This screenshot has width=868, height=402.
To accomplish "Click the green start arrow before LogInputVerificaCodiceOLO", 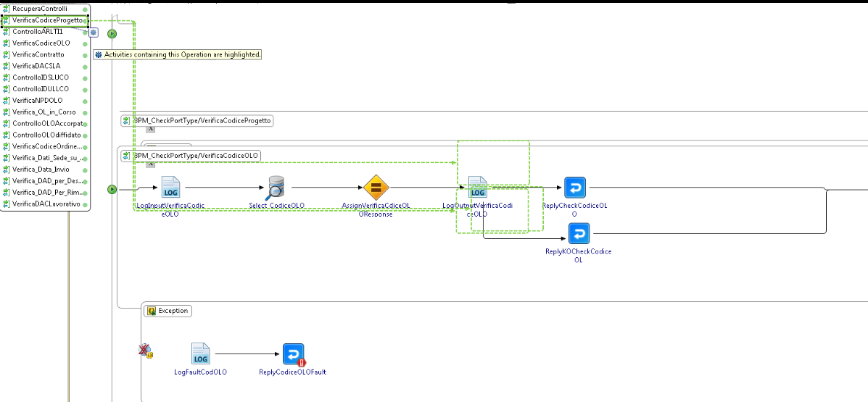I will point(112,189).
